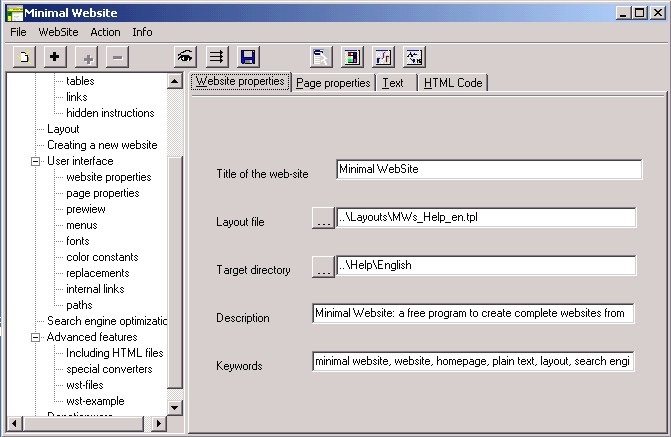Screen dimensions: 671x437
Task: Collapse the Advanced features tree node
Action: pos(36,337)
